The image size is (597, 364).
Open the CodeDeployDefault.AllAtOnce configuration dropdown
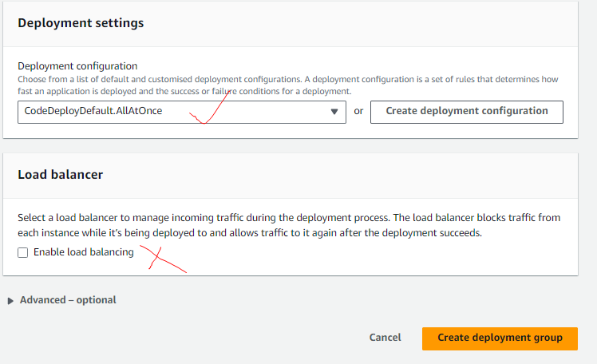[x=182, y=112]
